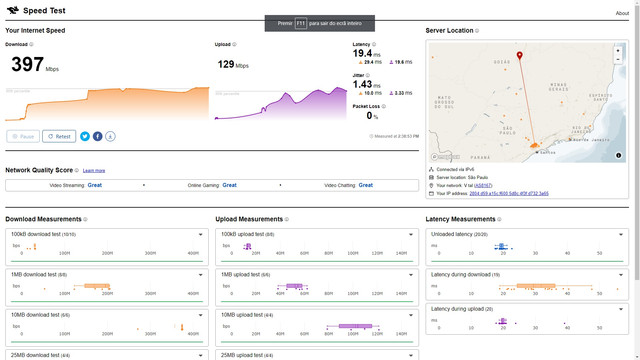
Task: Click Video Streaming Great rating
Action: click(x=76, y=185)
